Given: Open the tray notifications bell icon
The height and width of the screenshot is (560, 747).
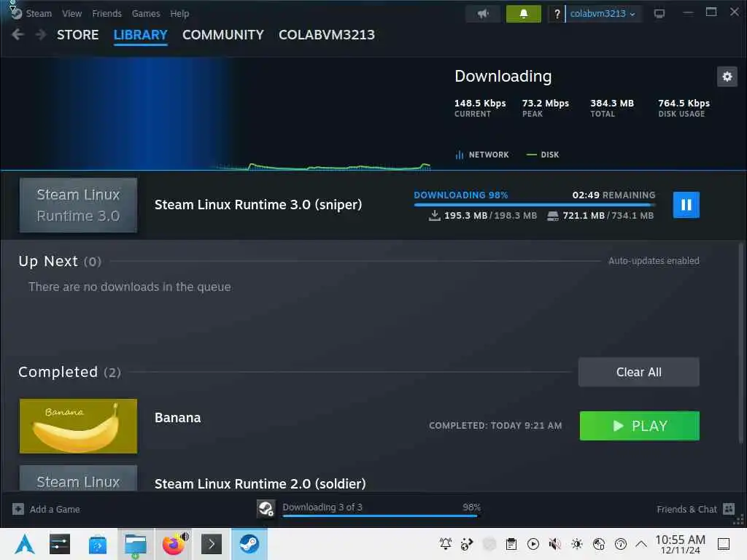Looking at the screenshot, I should coord(446,544).
